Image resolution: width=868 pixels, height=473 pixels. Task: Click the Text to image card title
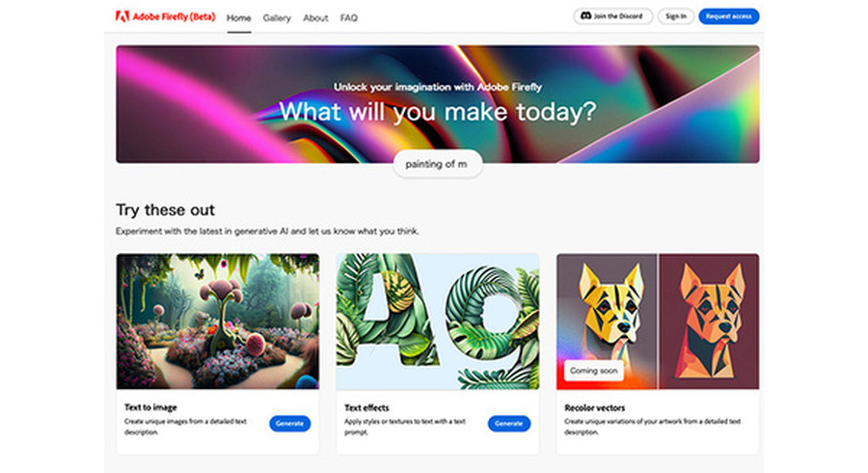tap(150, 407)
